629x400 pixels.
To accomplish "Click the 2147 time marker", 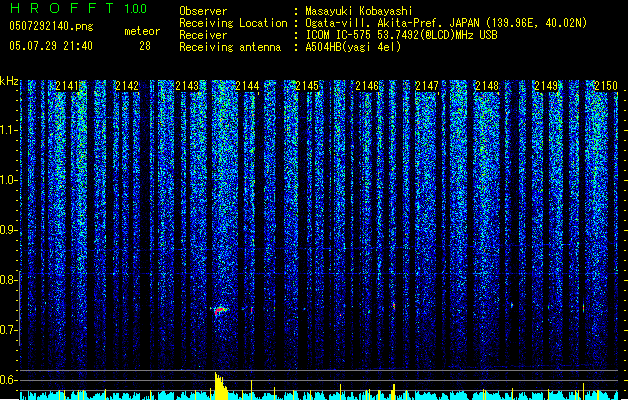I will 427,86.
